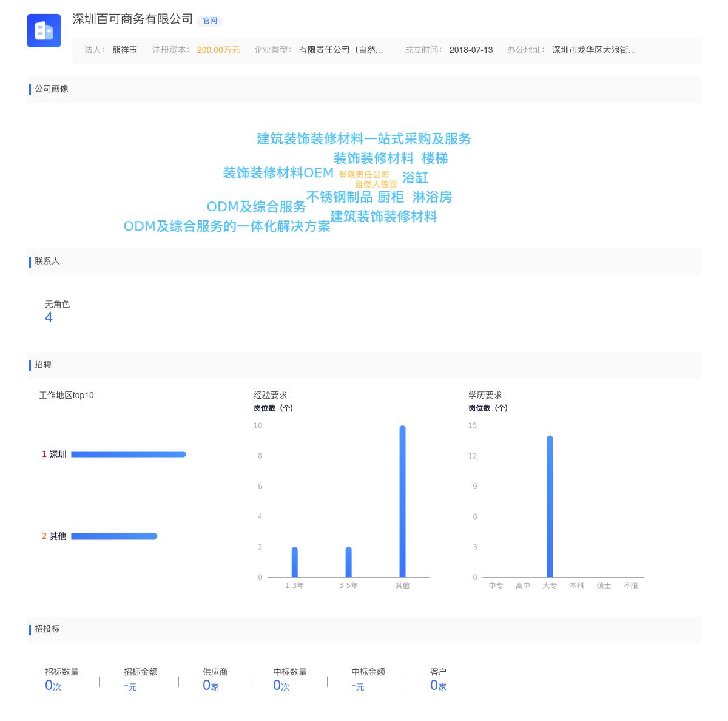Click the 经验要求 chart title
Screen dimensions: 728x721
[271, 395]
